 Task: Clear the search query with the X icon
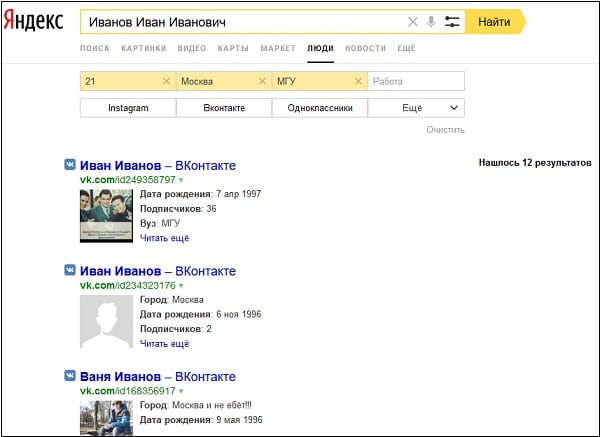click(412, 22)
